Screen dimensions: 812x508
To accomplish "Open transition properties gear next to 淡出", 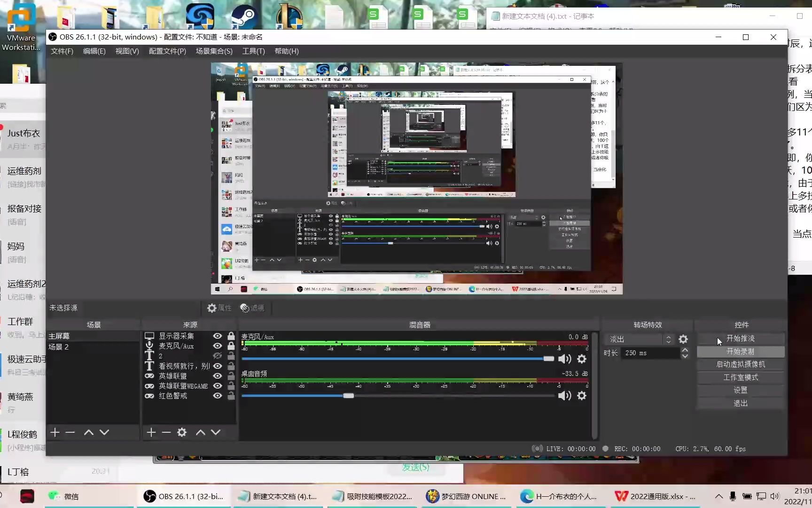I will pos(683,339).
